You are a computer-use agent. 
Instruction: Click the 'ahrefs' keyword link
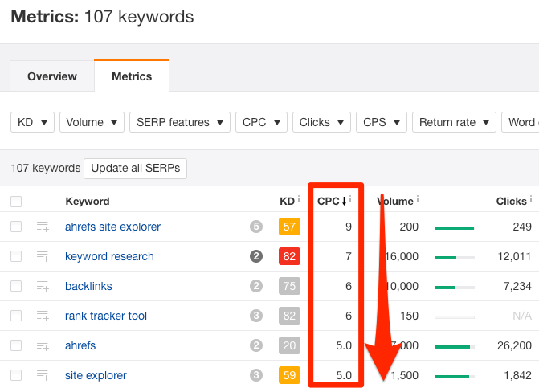point(80,345)
